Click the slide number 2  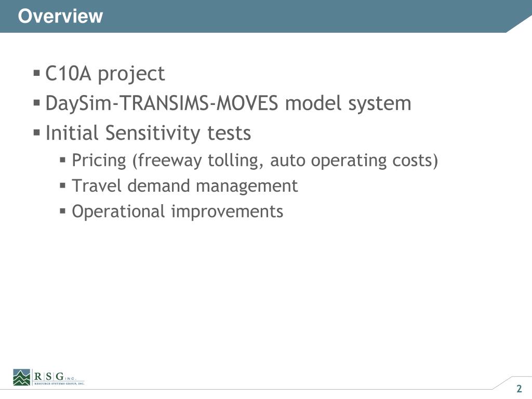pos(519,389)
